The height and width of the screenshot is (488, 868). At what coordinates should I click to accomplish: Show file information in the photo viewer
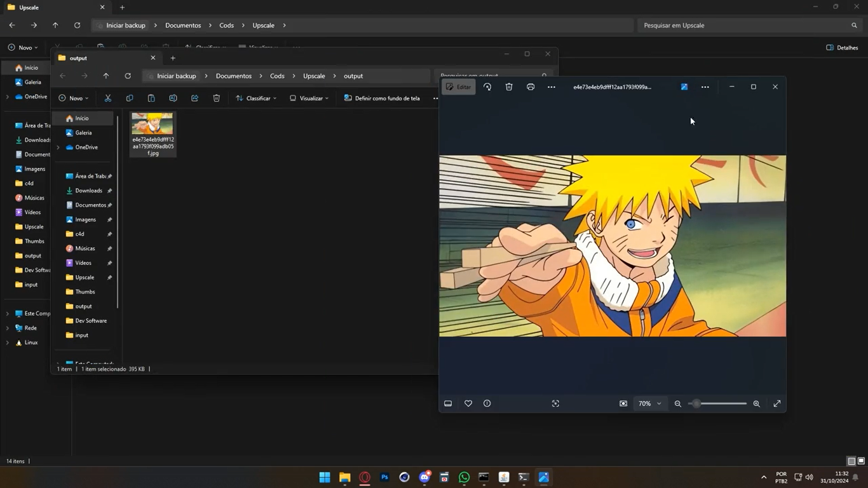[x=487, y=403]
